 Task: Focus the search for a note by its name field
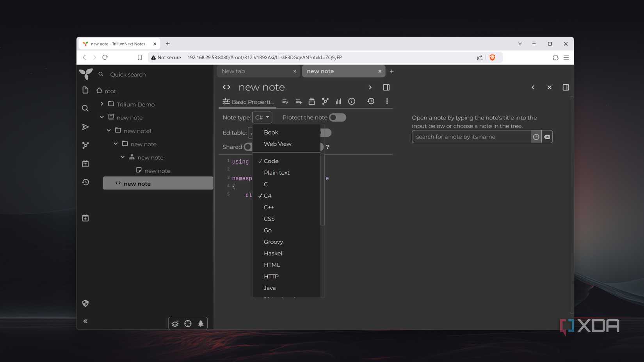tap(471, 137)
